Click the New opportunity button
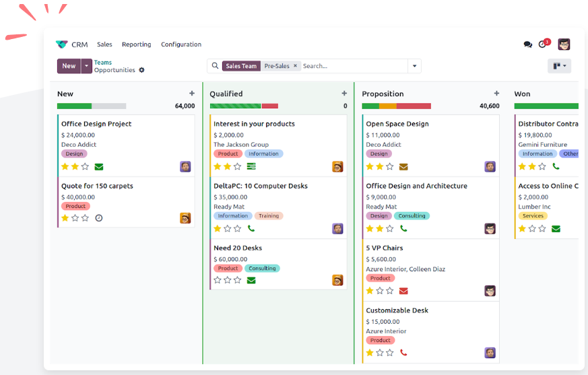Image resolution: width=588 pixels, height=375 pixels. point(69,66)
